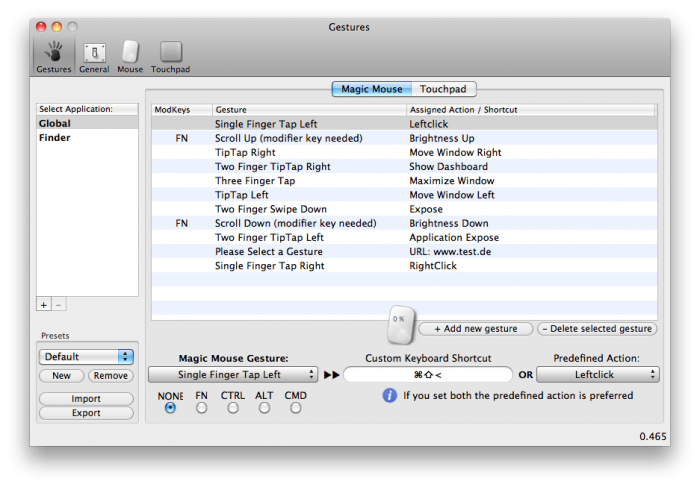Image resolution: width=700 pixels, height=487 pixels.
Task: Select the Please Select a Gesture row
Action: [404, 252]
